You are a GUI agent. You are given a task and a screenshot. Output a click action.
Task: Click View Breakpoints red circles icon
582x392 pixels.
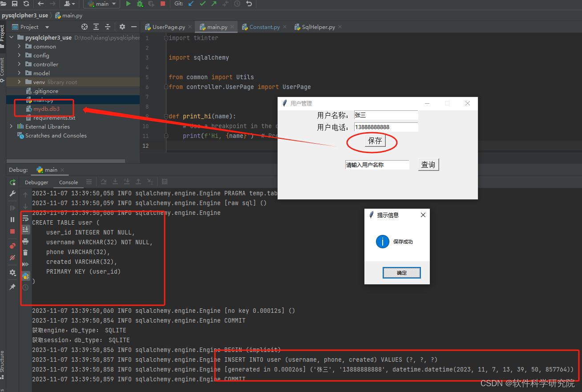coord(12,246)
